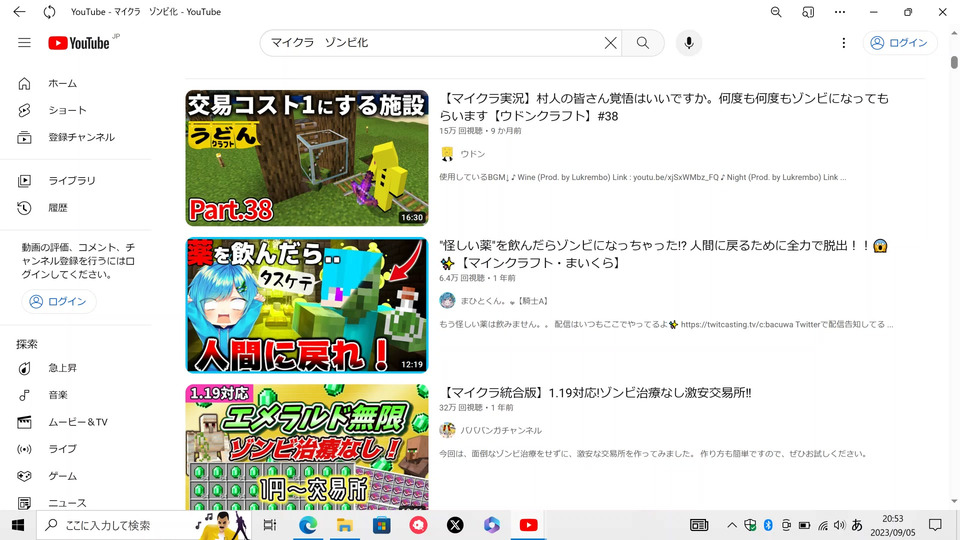Open the Wi-Fi network tray icon
Viewport: 960px width, 540px height.
pyautogui.click(x=823, y=525)
